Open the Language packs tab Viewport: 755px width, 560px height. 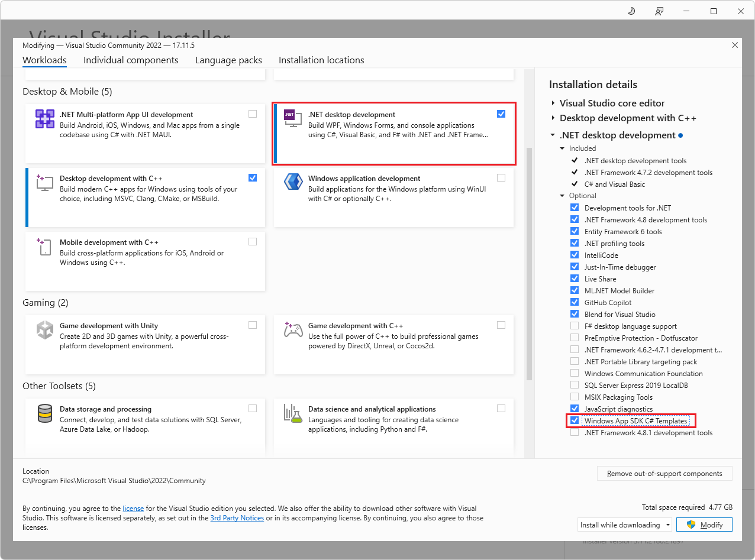(x=228, y=60)
